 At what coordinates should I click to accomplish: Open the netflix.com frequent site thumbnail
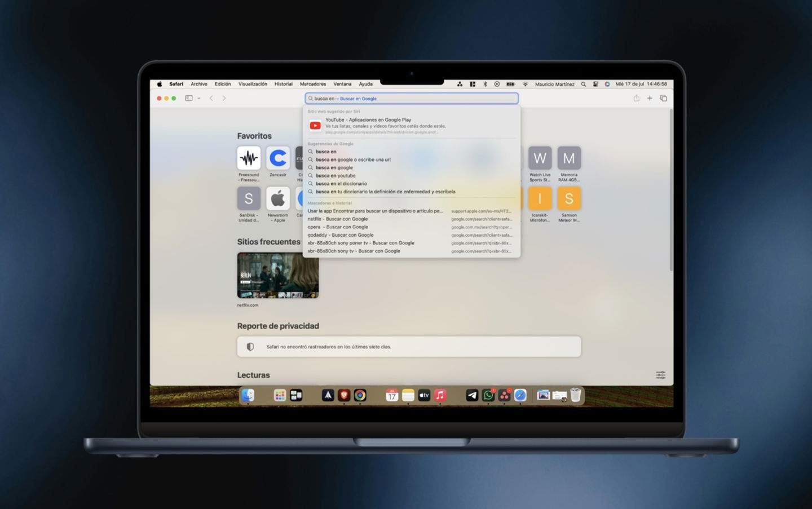277,276
